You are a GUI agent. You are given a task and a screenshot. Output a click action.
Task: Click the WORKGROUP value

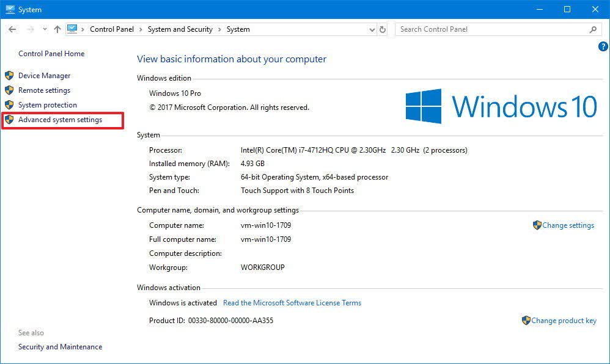263,268
